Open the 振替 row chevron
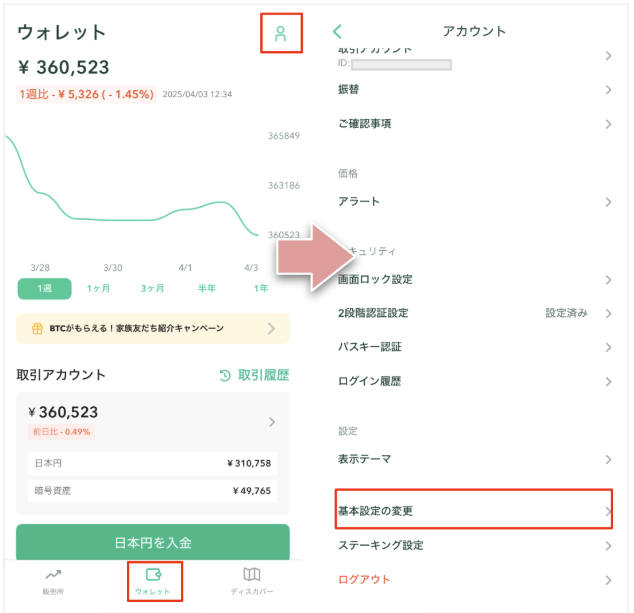Screen dimensions: 634x613 tap(608, 90)
